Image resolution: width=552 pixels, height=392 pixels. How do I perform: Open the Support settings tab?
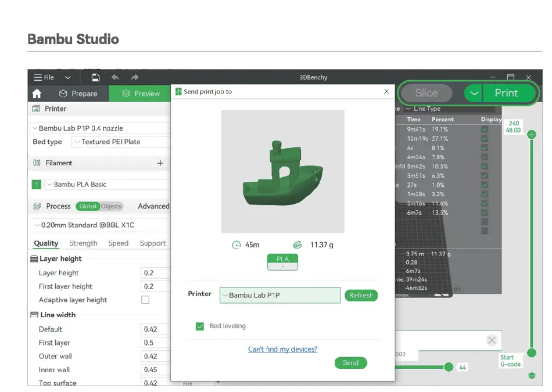pyautogui.click(x=152, y=243)
